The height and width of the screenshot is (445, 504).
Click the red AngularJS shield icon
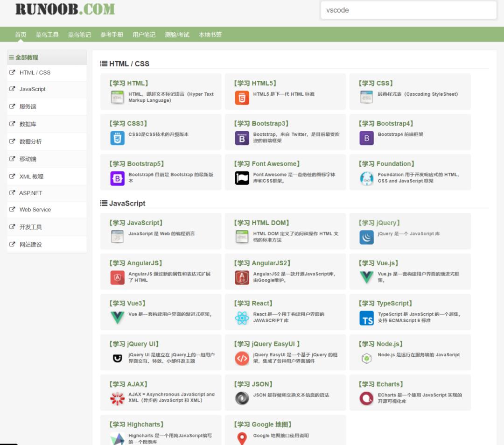click(117, 277)
